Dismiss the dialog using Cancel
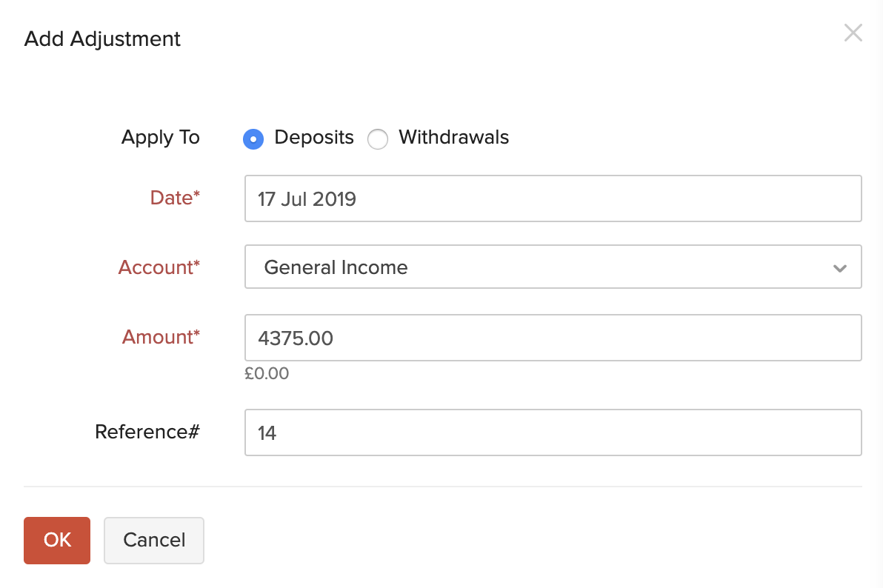The height and width of the screenshot is (588, 883). click(x=153, y=540)
